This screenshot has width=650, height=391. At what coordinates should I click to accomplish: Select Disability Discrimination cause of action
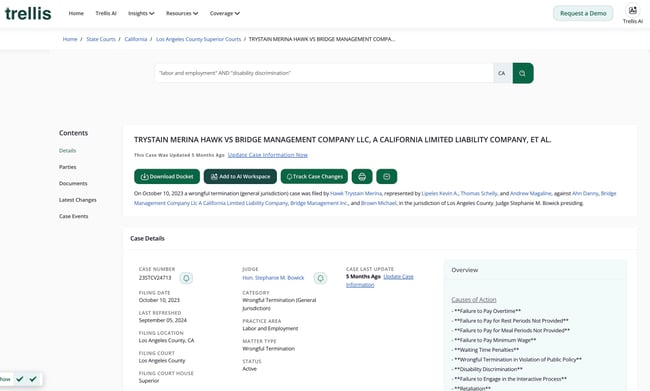tap(488, 369)
